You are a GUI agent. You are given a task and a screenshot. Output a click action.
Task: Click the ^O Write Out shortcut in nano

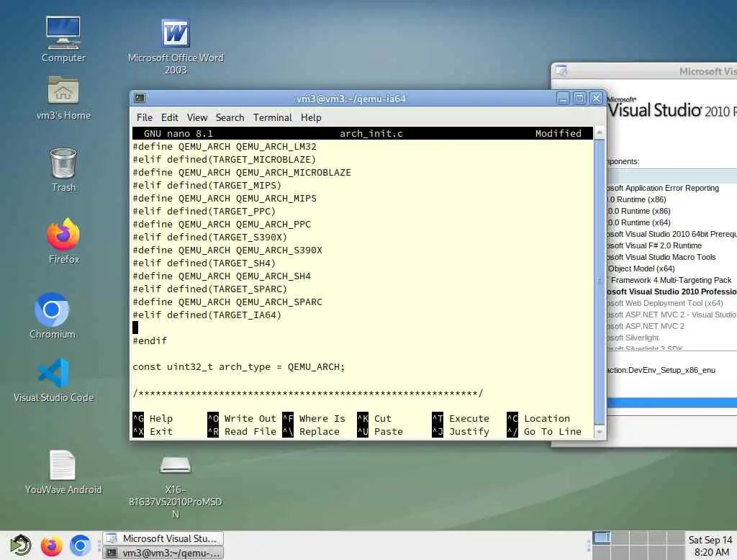pos(242,418)
